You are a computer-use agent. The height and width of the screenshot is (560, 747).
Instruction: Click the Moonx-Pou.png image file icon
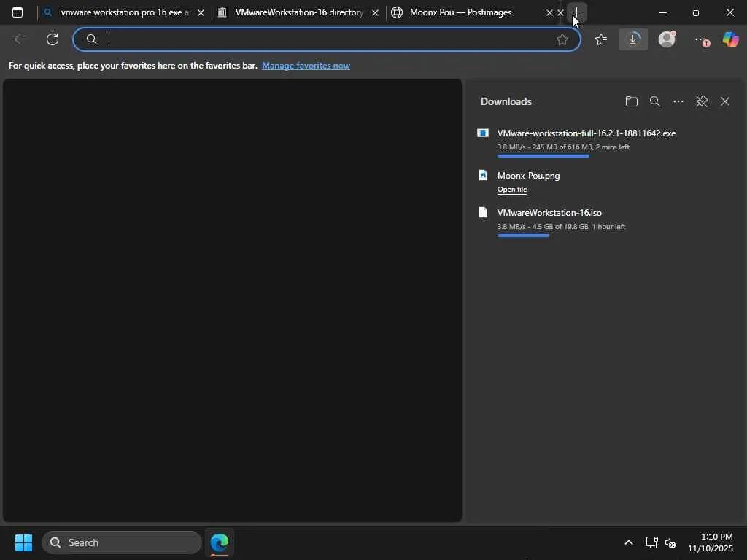coord(483,175)
